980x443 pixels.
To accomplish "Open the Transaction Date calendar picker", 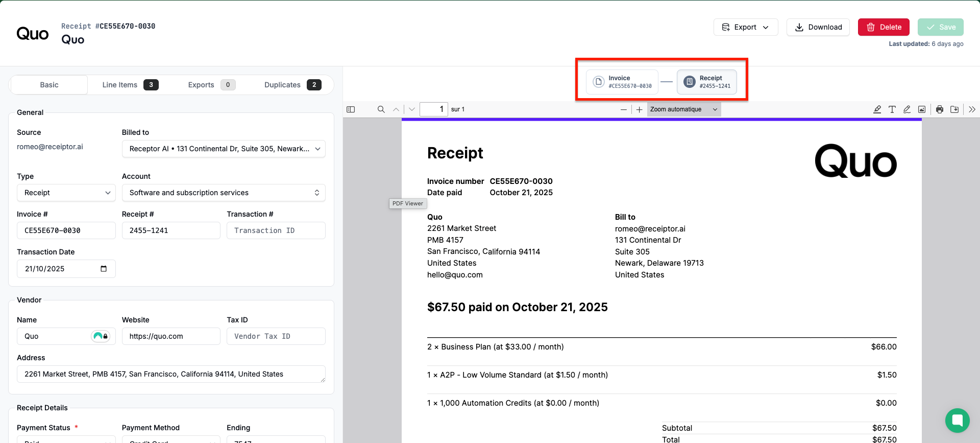I will point(104,269).
